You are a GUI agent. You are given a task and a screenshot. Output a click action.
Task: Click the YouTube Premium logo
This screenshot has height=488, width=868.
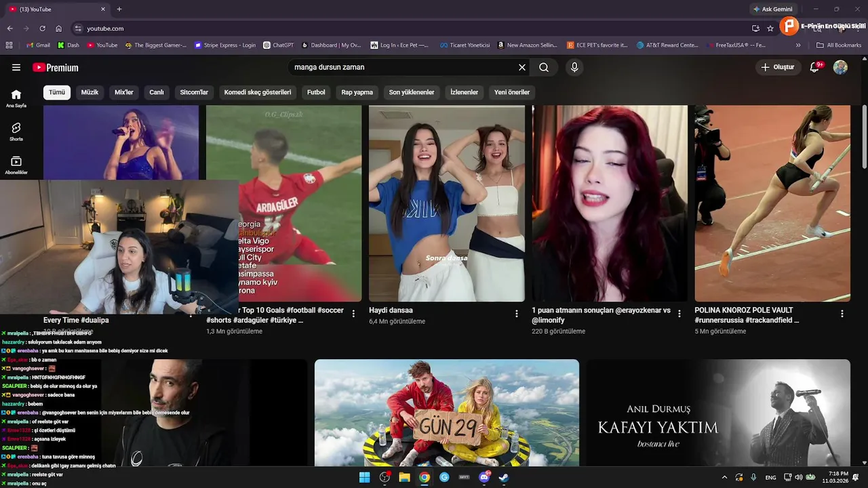(56, 68)
